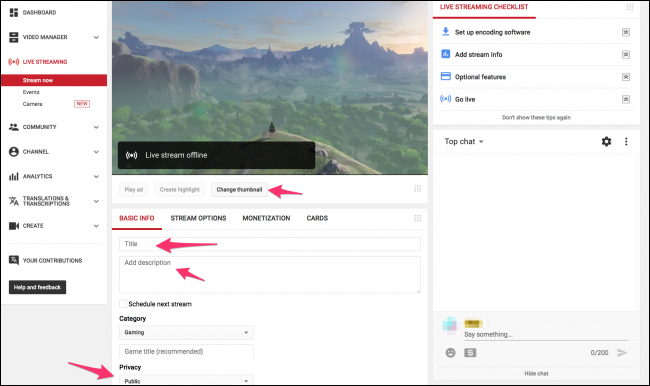Click the drag handle on Live Streaming Checklist
This screenshot has width=650, height=386.
coord(630,7)
